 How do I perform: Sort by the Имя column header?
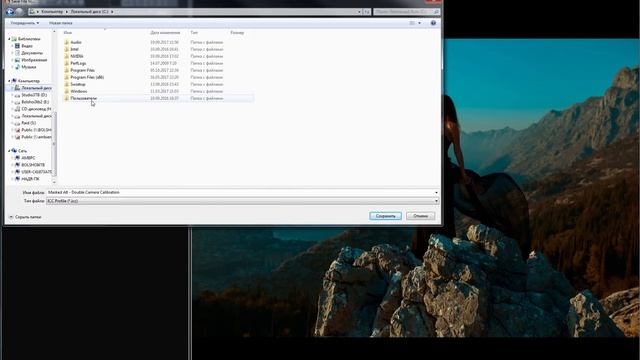[68, 32]
